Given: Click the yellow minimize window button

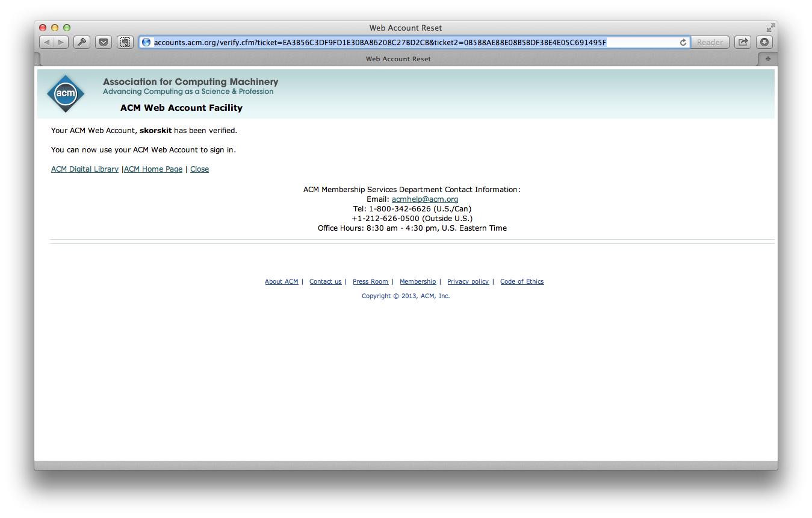Looking at the screenshot, I should (55, 28).
